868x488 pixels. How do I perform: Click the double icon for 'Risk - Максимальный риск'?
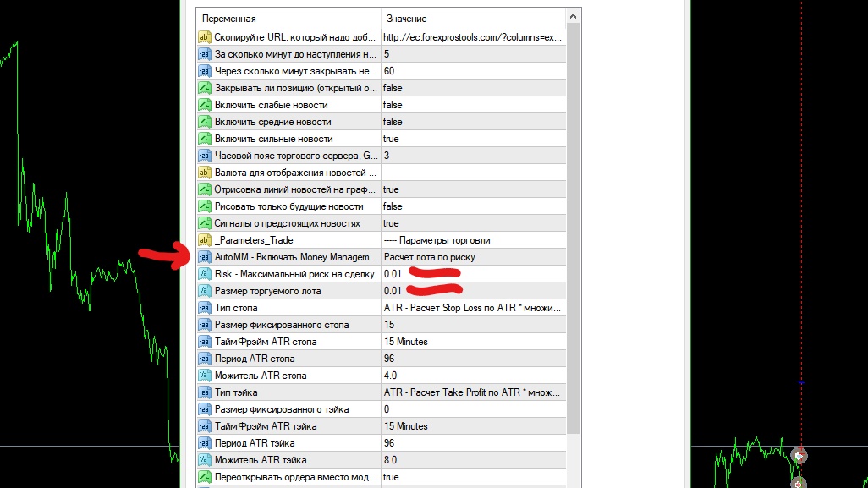204,274
